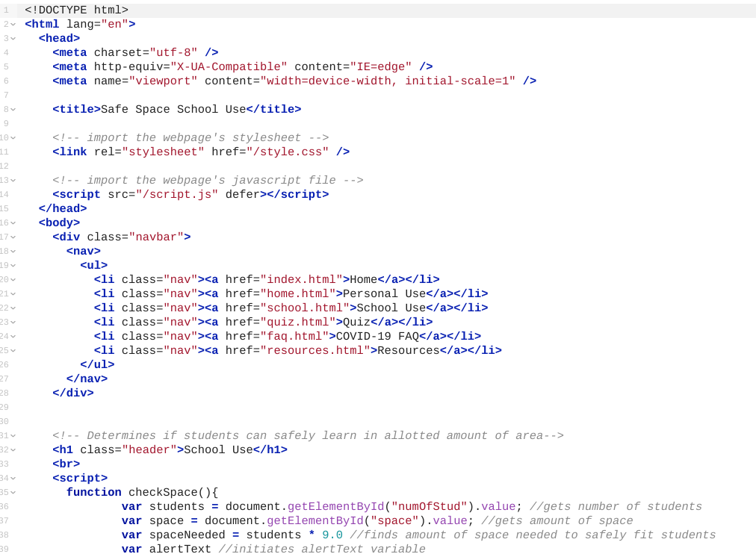Click the "X-UA-Compatible" attribute value
Viewport: 756px width, 554px height.
click(x=229, y=66)
